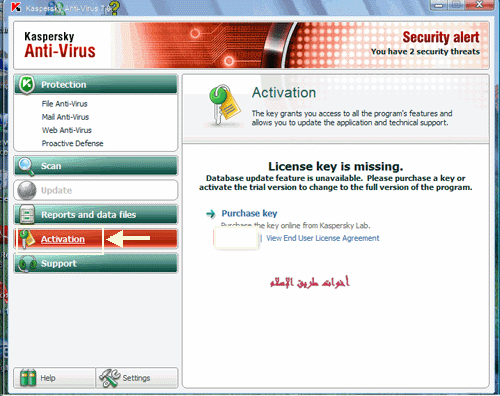This screenshot has height=396, width=500.
Task: Click the Protection shield icon
Action: tap(26, 84)
